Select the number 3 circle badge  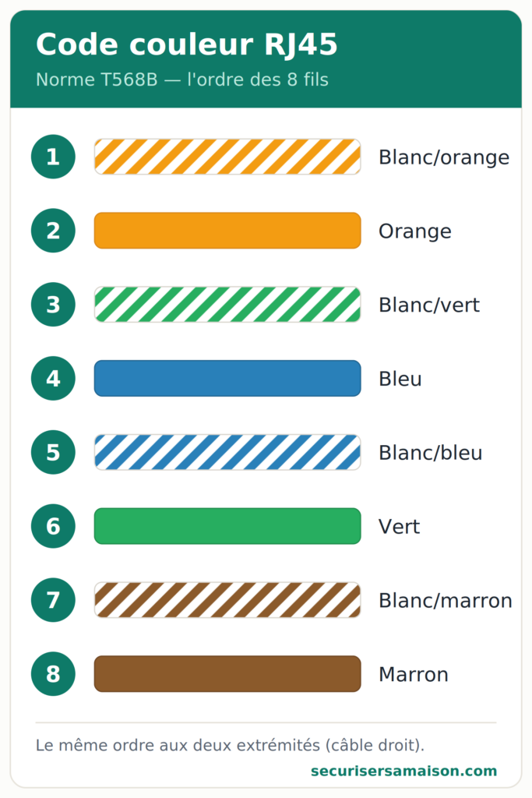[x=54, y=305]
